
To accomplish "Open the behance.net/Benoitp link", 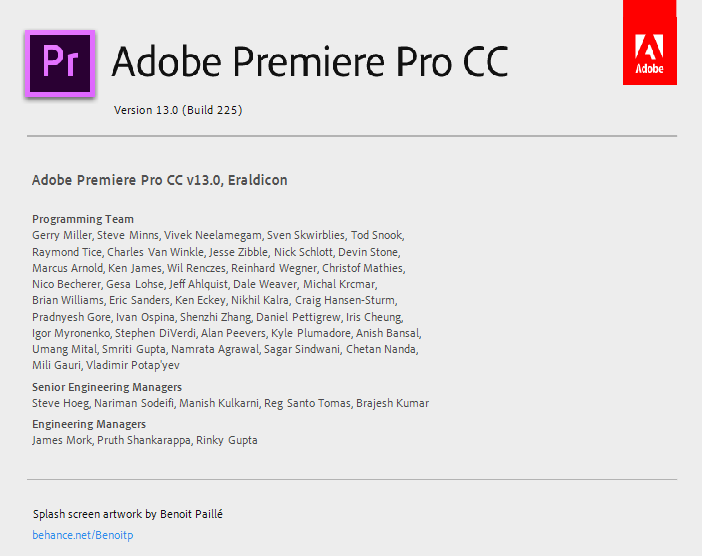I will coord(83,535).
